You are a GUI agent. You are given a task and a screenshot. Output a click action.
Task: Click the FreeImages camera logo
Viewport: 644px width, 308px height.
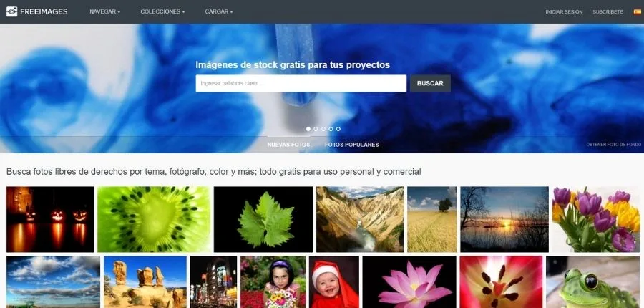pos(11,11)
